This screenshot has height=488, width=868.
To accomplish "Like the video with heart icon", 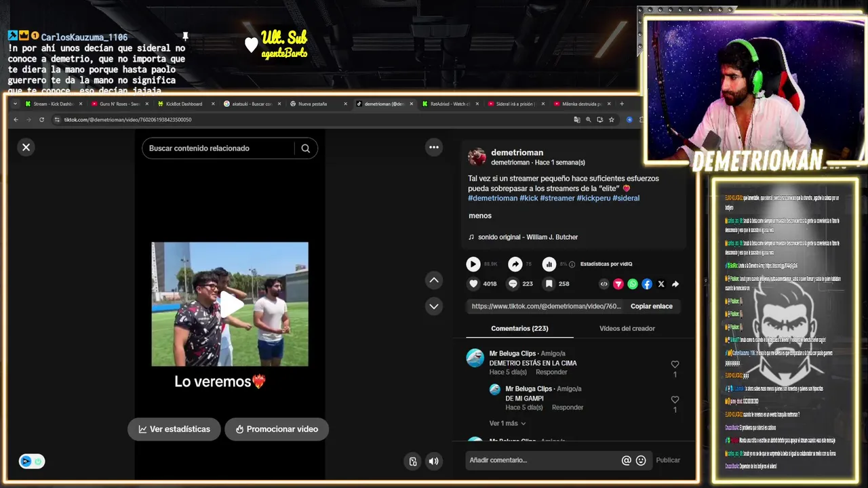I will 473,284.
